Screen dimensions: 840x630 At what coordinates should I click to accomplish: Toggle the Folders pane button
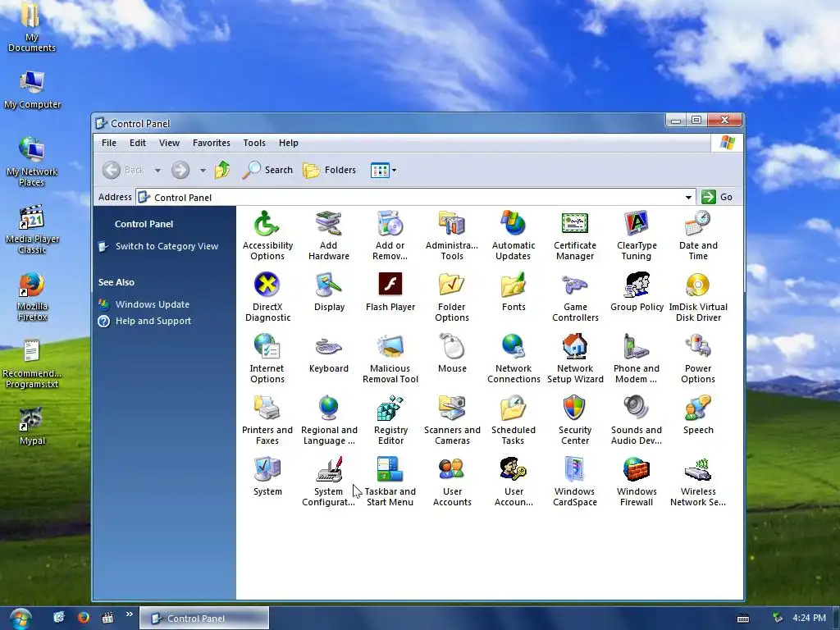pyautogui.click(x=329, y=170)
